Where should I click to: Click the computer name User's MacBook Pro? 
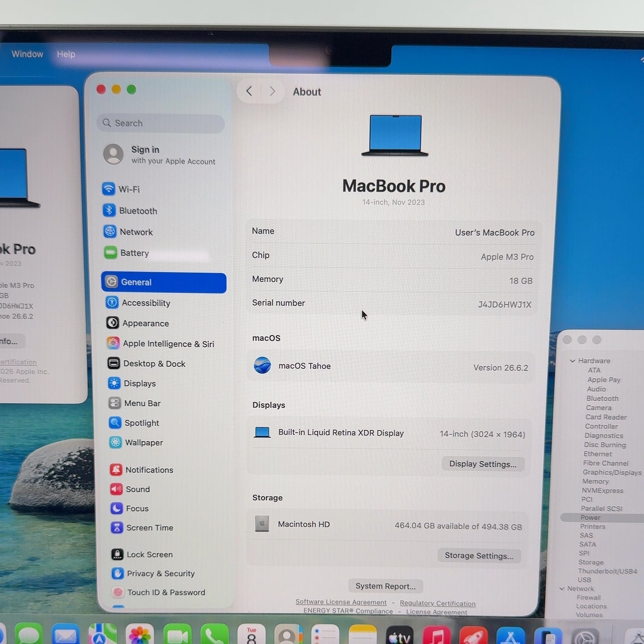click(x=495, y=233)
